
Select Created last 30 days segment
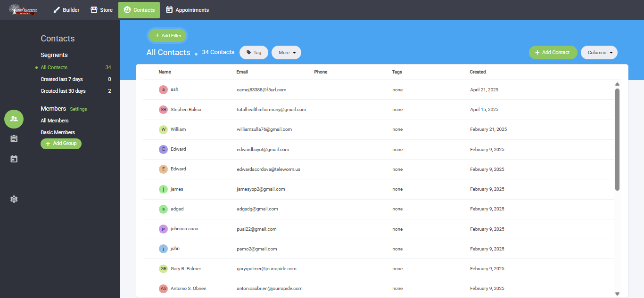tap(63, 91)
